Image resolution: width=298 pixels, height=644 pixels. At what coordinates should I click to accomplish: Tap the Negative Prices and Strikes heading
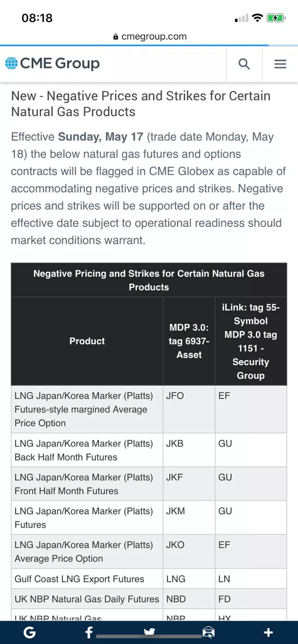(141, 104)
